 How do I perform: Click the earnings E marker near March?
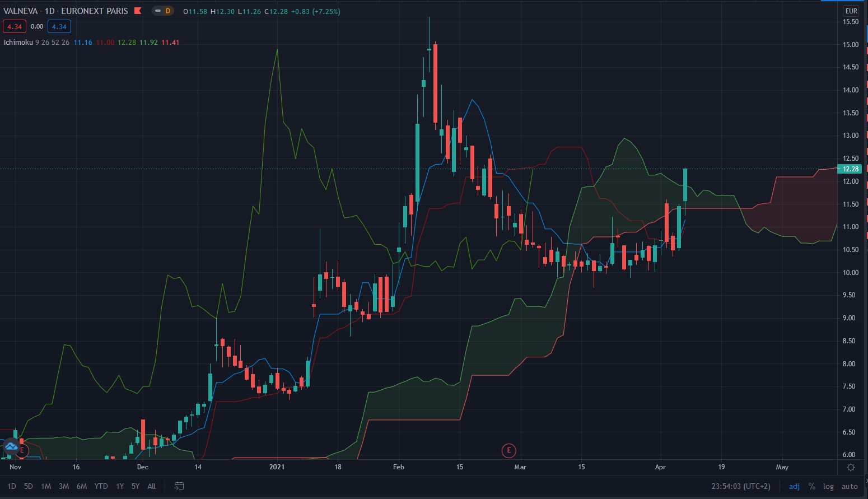508,450
